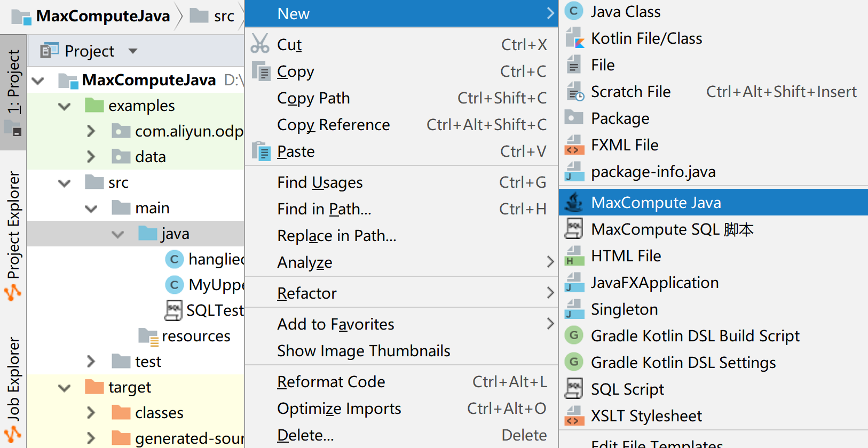The height and width of the screenshot is (448, 868).
Task: Click the MaxComputeJava breadcrumb
Action: [x=91, y=16]
